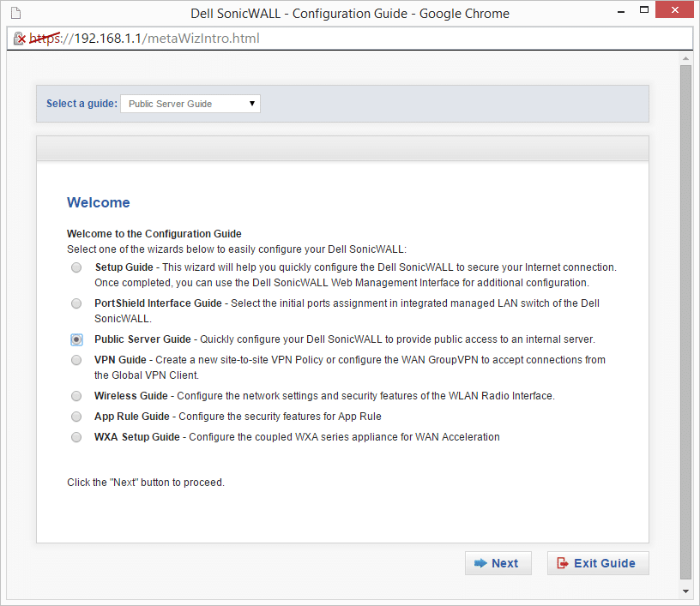This screenshot has height=606, width=700.
Task: Click the 'Welcome' heading
Action: pos(98,203)
